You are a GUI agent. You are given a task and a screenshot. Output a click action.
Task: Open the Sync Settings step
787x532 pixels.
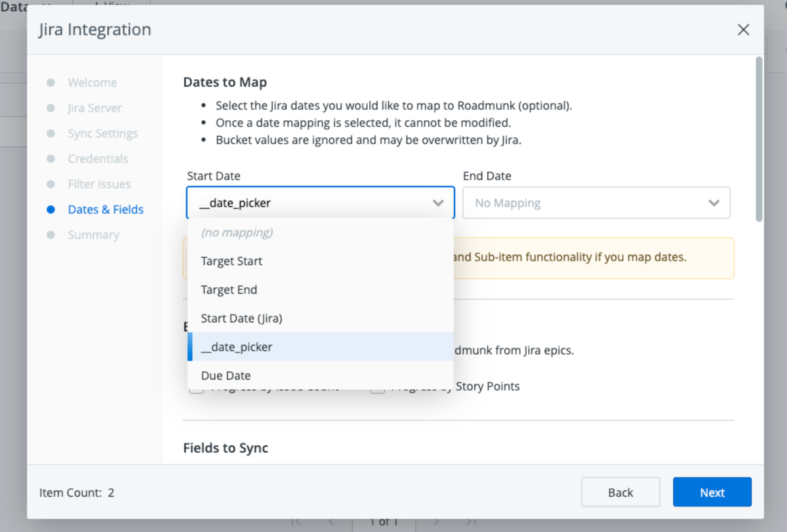tap(102, 133)
